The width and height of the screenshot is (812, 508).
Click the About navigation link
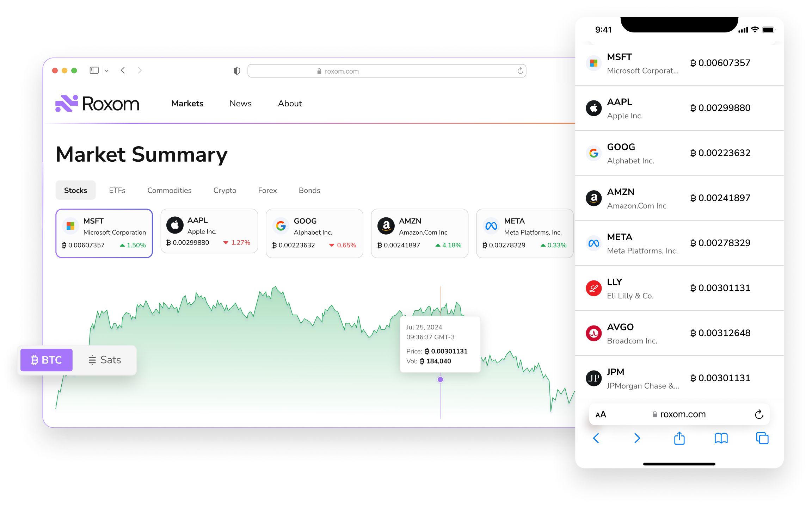pyautogui.click(x=290, y=104)
